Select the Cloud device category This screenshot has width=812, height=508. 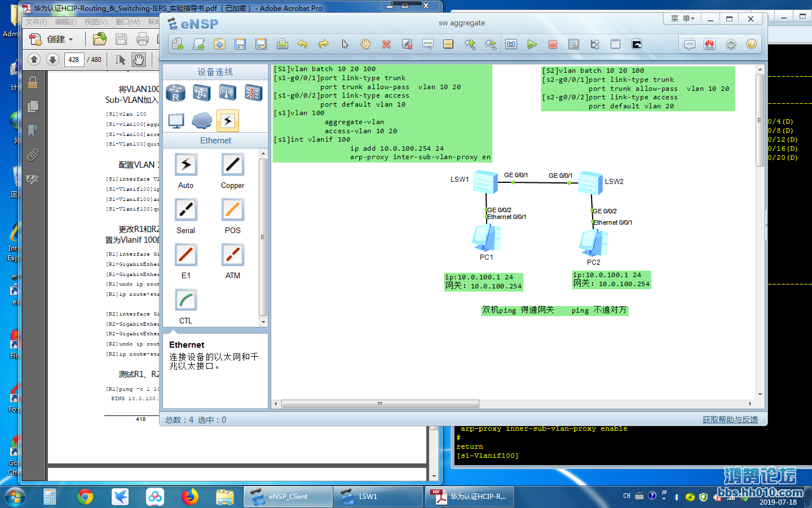click(x=202, y=120)
